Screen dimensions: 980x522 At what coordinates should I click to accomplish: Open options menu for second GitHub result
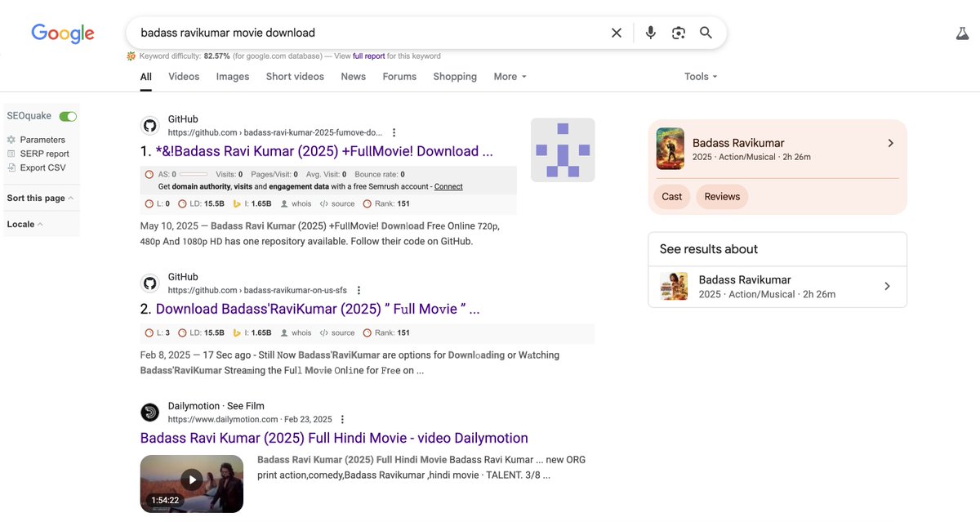pyautogui.click(x=359, y=290)
